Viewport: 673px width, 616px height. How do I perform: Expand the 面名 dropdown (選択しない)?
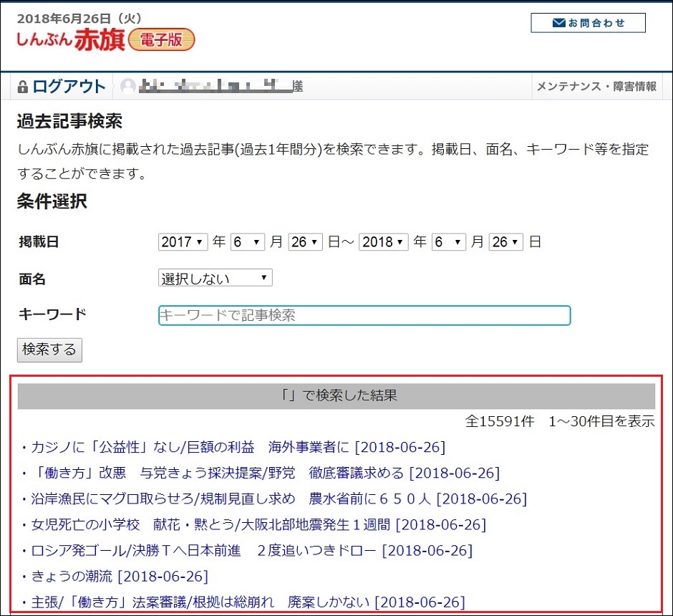[215, 278]
